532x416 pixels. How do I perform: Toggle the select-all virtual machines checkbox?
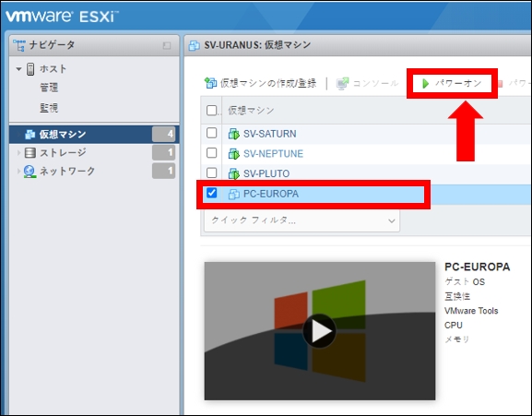click(211, 110)
